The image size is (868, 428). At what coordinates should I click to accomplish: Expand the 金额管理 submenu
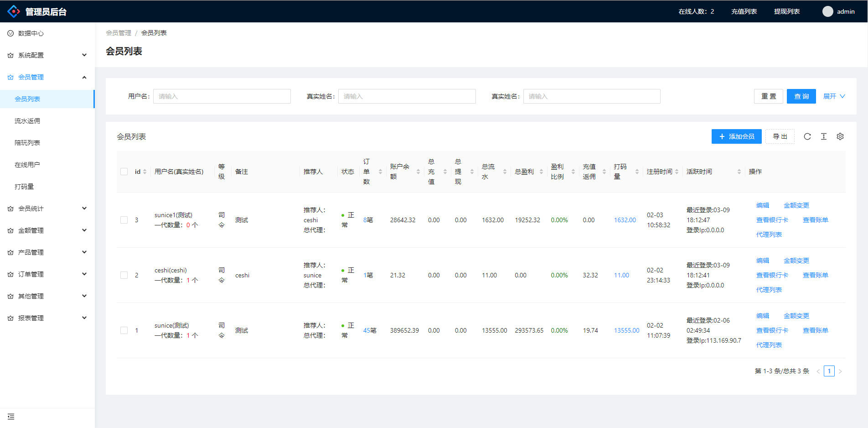tap(47, 230)
